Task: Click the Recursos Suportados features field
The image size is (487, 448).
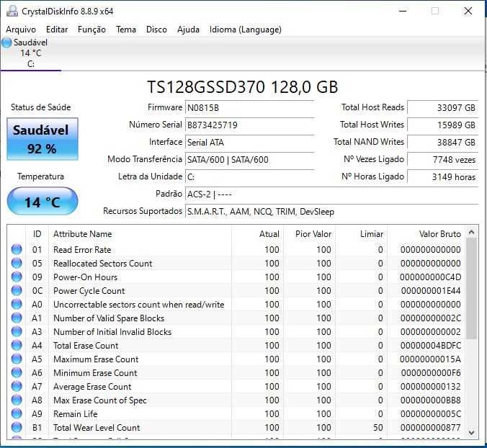Action: click(331, 212)
